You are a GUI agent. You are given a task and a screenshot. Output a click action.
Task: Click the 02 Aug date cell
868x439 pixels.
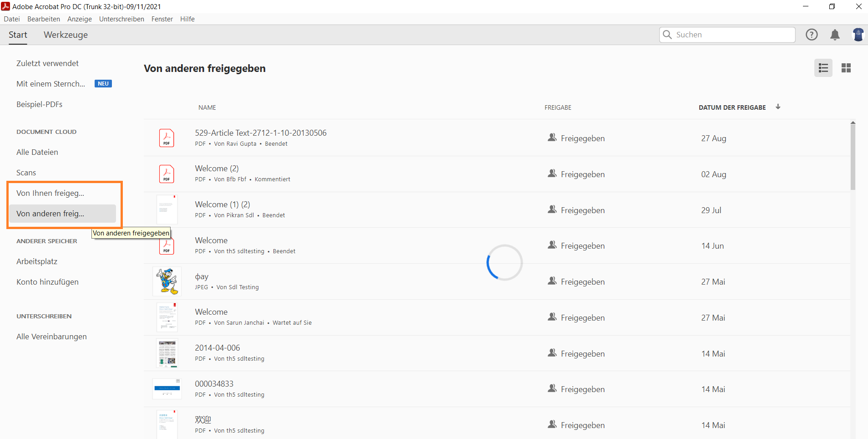pyautogui.click(x=713, y=174)
